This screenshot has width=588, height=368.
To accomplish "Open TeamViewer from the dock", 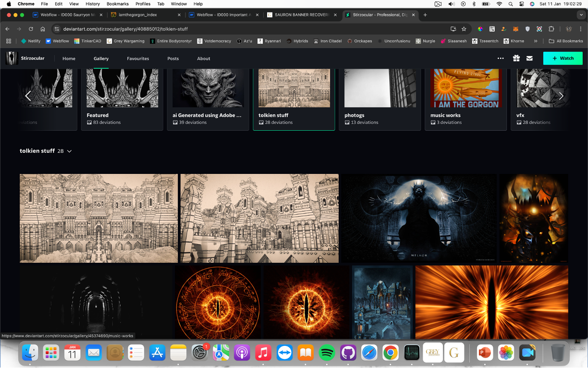I will tap(284, 353).
